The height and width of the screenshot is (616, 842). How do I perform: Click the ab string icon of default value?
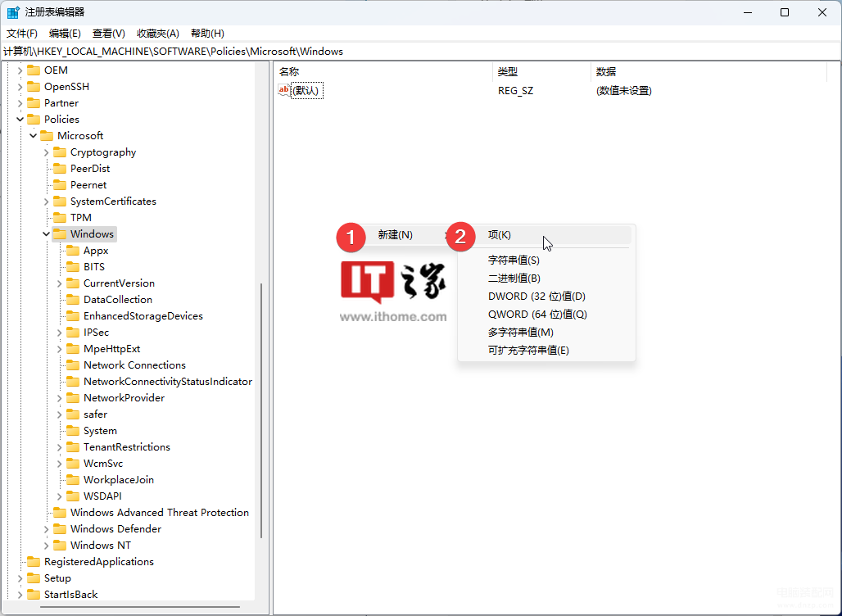(x=283, y=90)
